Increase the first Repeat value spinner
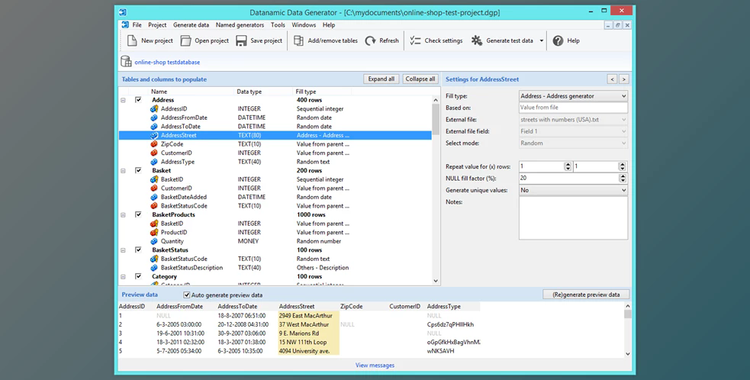Screen dimensions: 750x380 [568, 164]
